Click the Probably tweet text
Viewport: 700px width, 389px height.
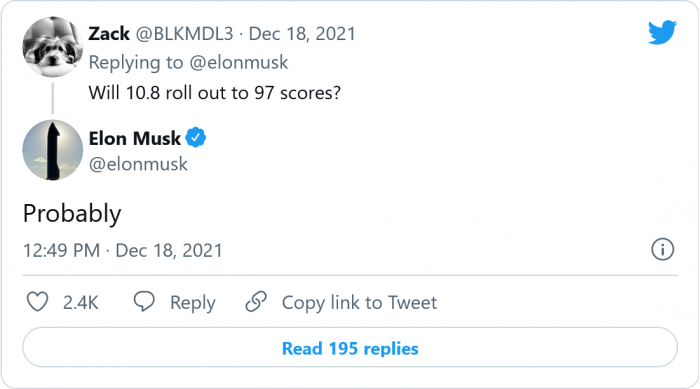[72, 213]
